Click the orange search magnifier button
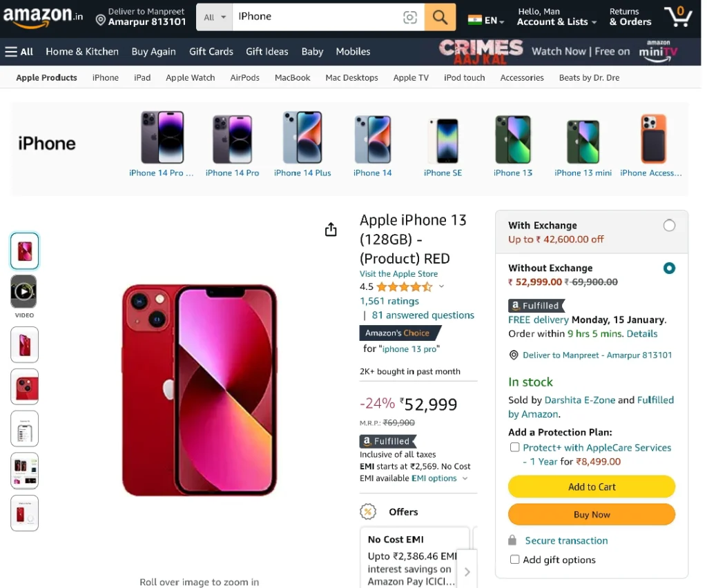 click(440, 17)
